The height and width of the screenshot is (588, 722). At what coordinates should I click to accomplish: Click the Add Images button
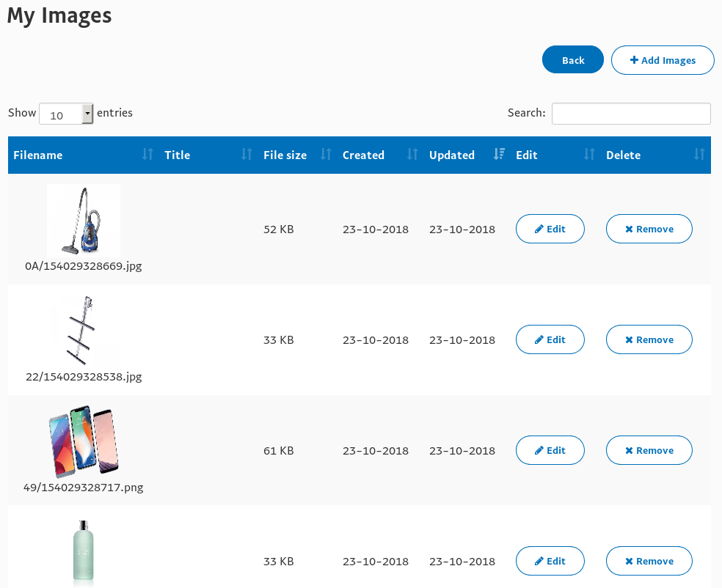[x=663, y=60]
